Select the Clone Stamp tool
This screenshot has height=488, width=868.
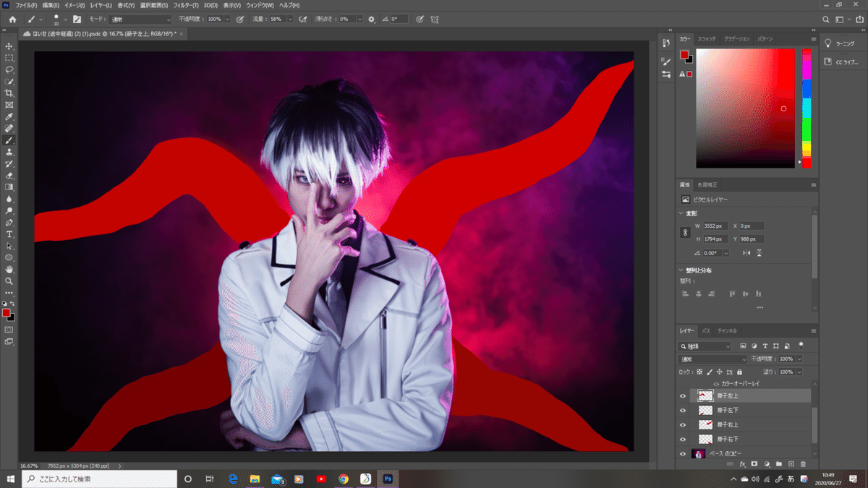pos(9,153)
